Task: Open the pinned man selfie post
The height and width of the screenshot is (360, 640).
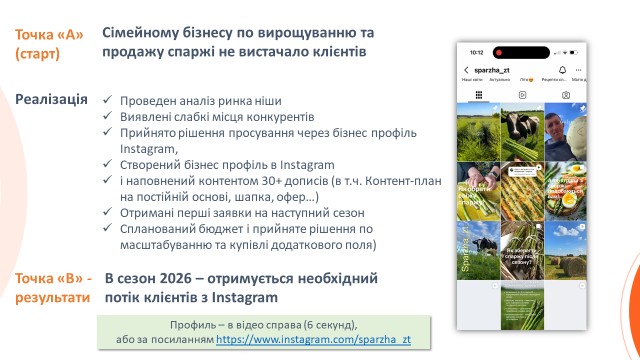Action: (566, 132)
